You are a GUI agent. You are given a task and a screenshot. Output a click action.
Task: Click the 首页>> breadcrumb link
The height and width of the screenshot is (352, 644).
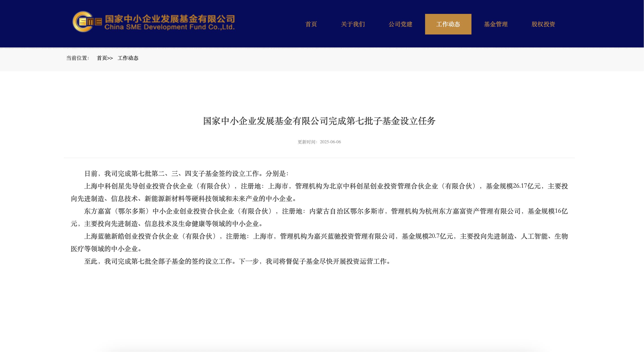[105, 58]
